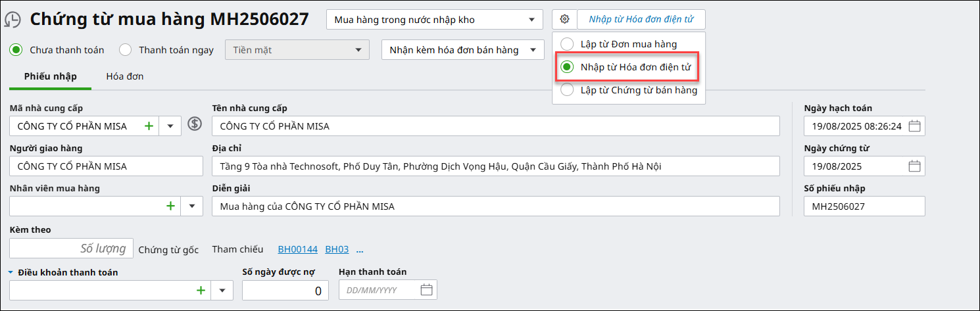Click into the Diễn giải text field
This screenshot has width=980, height=311.
495,206
